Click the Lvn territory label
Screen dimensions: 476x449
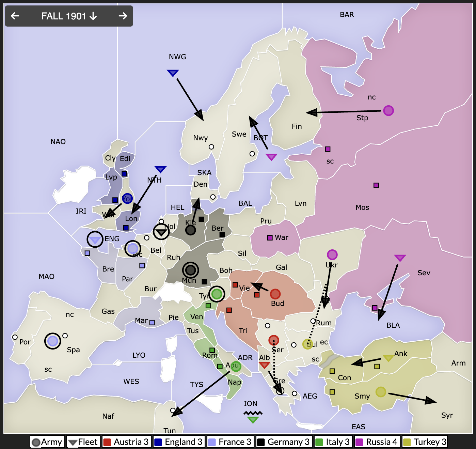click(x=301, y=203)
